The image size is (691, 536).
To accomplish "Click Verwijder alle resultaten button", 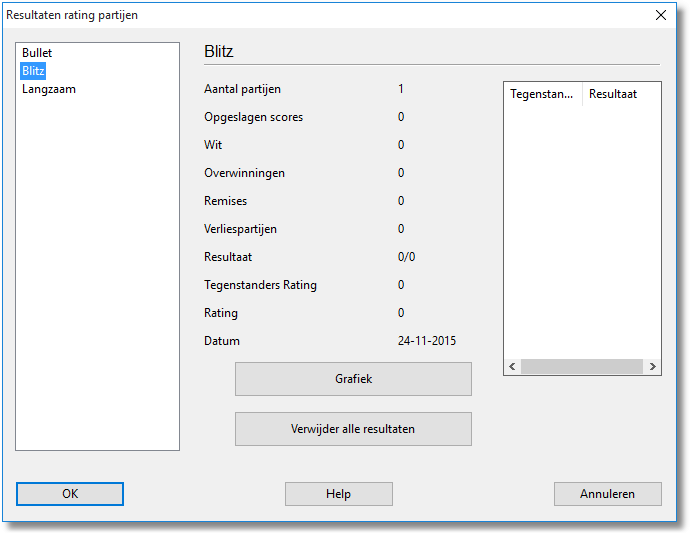I will click(x=353, y=429).
